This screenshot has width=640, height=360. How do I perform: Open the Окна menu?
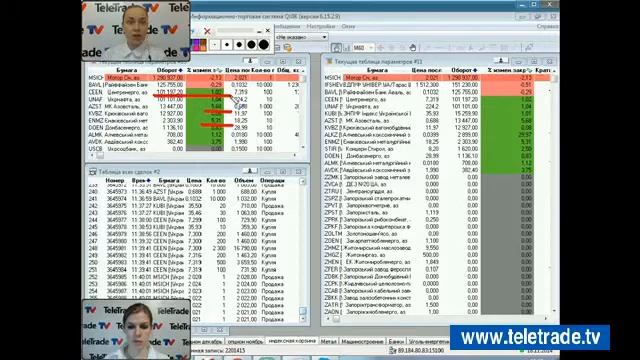pyautogui.click(x=348, y=26)
